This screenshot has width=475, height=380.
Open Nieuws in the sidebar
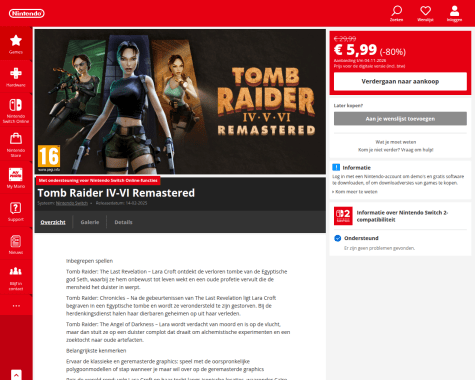16,244
